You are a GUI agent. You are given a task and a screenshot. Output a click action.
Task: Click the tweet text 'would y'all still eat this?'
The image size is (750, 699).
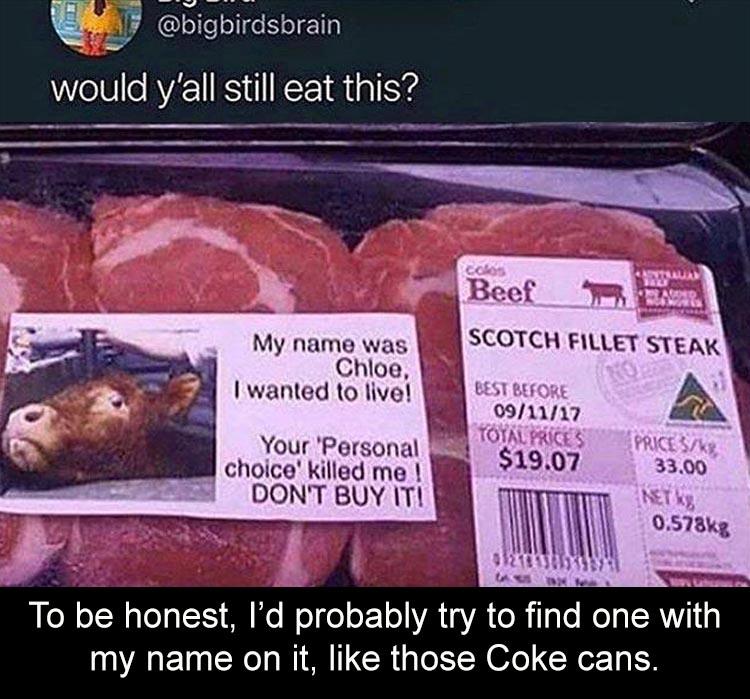235,89
